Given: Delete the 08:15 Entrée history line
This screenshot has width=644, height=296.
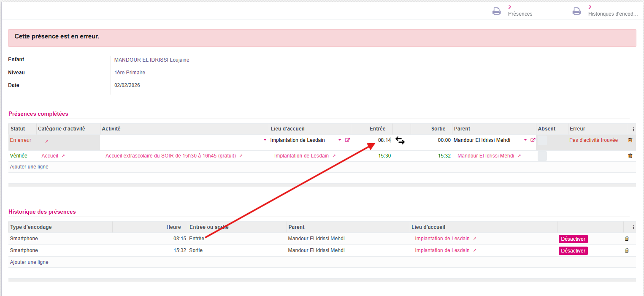Looking at the screenshot, I should (x=626, y=239).
